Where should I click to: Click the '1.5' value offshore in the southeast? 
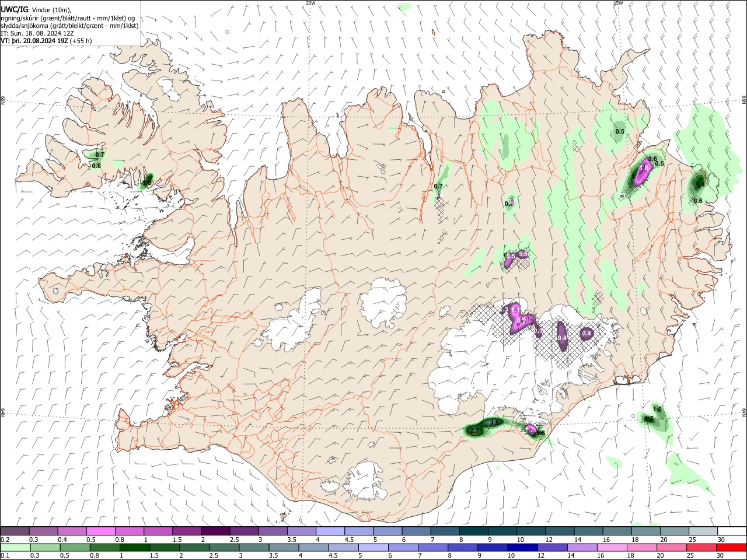(649, 418)
